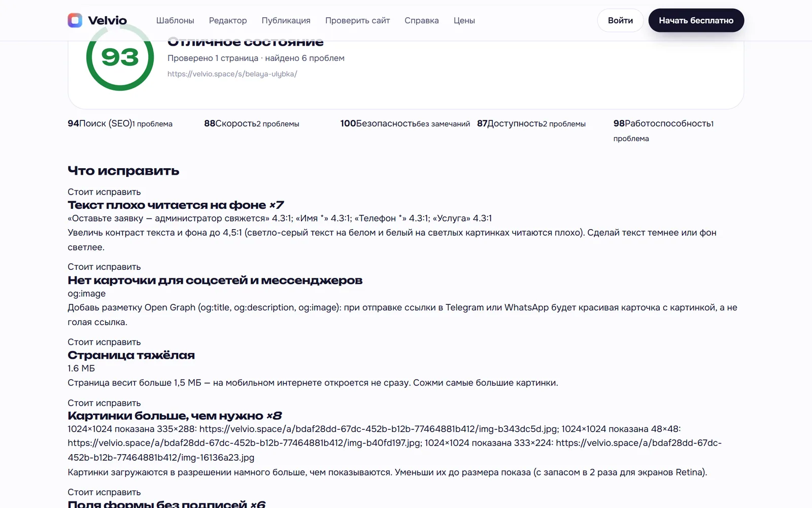This screenshot has width=812, height=508.
Task: Select the Безопасность score 100 category
Action: point(405,123)
